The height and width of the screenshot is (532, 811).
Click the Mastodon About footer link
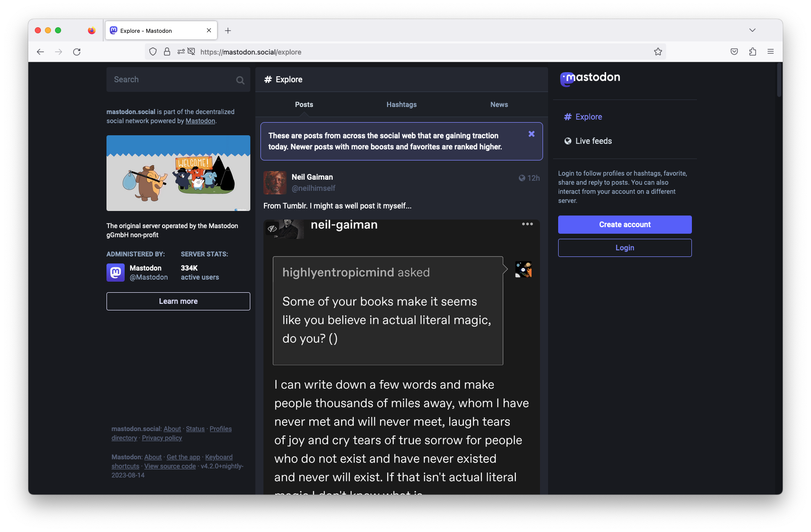(153, 457)
